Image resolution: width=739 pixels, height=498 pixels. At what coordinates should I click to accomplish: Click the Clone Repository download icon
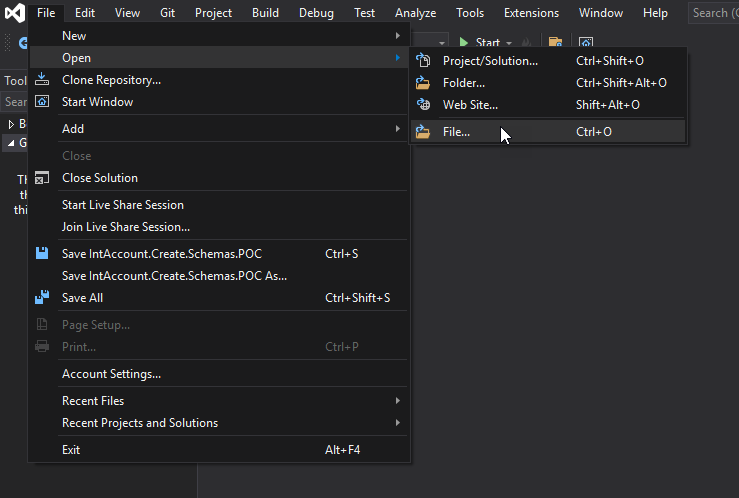coord(42,79)
